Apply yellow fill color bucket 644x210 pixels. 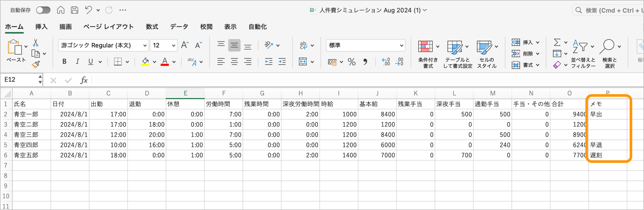(x=145, y=62)
